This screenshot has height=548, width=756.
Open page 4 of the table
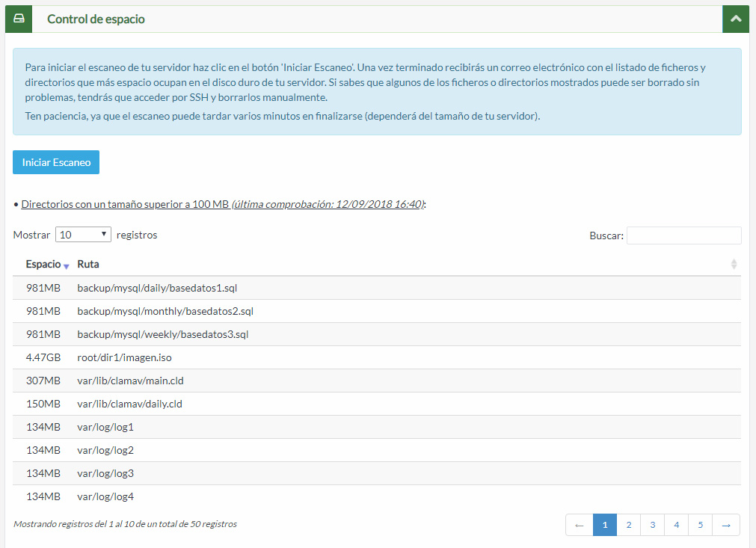[x=677, y=525]
